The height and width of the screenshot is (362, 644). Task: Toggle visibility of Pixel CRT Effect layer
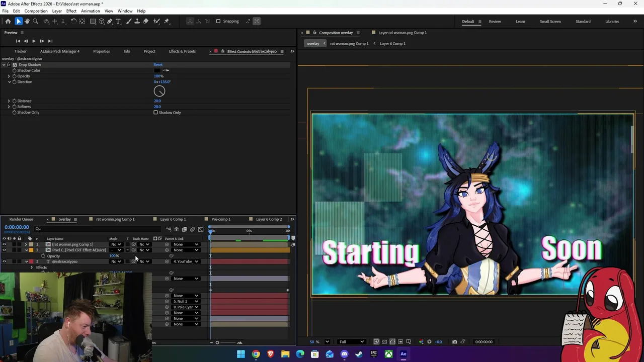tap(4, 250)
